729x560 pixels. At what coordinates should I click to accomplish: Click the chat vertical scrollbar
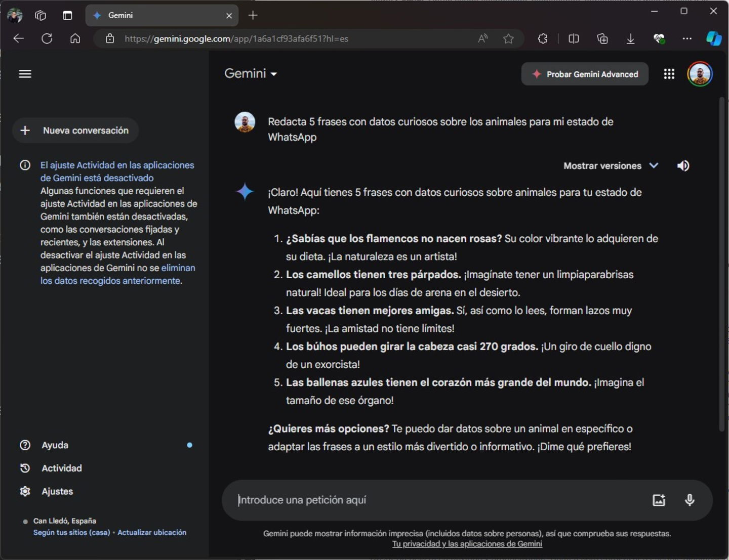[721, 265]
